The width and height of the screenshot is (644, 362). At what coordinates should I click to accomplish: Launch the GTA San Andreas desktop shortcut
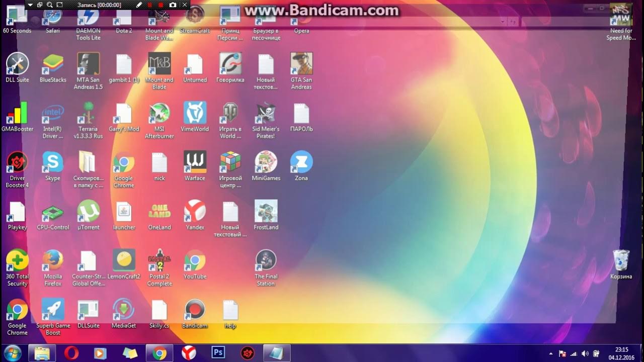click(301, 71)
